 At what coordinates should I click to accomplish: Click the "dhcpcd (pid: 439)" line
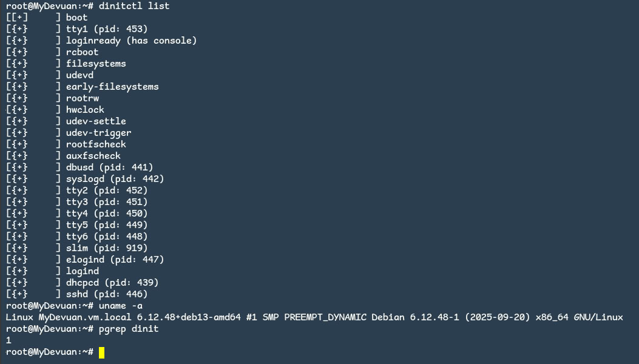tap(112, 283)
